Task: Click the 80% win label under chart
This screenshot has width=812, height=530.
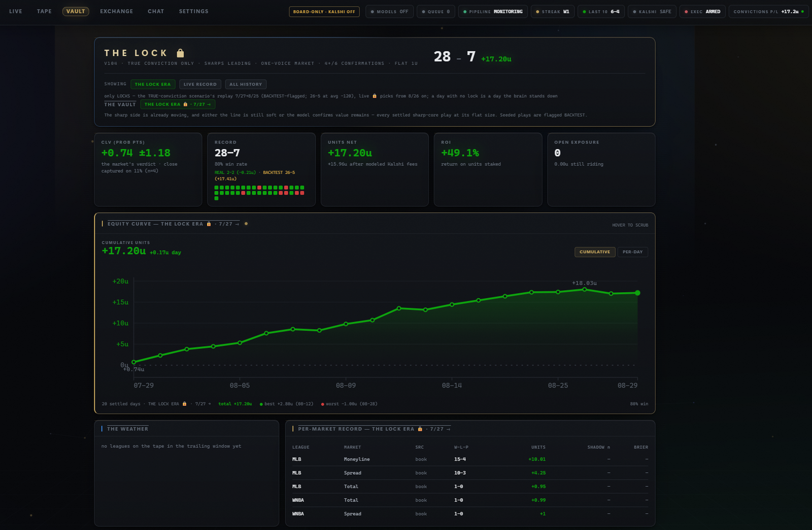Action: (639, 404)
